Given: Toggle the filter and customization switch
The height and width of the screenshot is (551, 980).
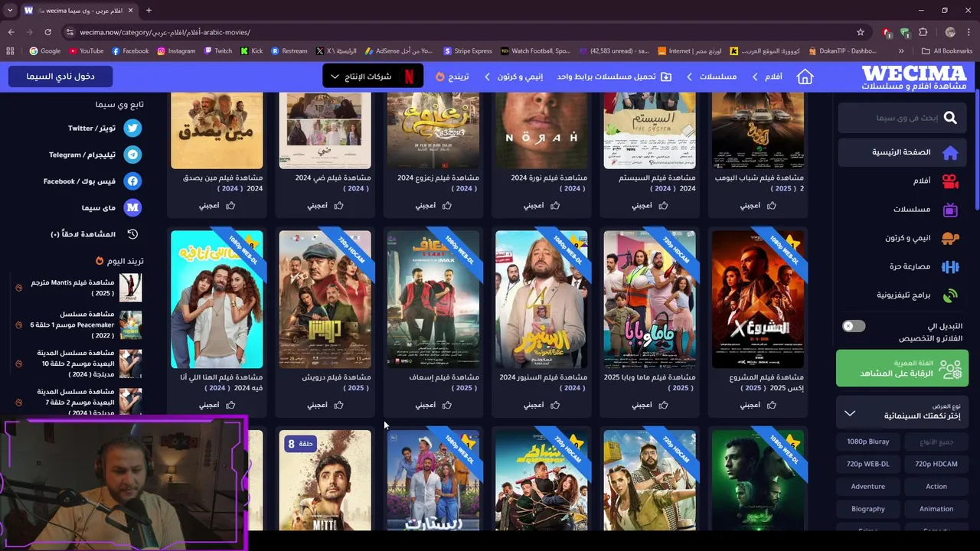Looking at the screenshot, I should (x=853, y=326).
